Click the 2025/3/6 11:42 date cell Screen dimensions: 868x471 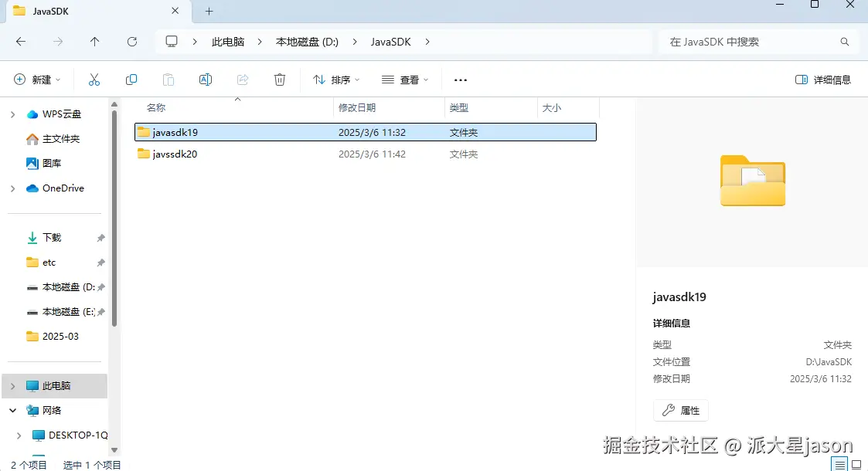point(372,154)
